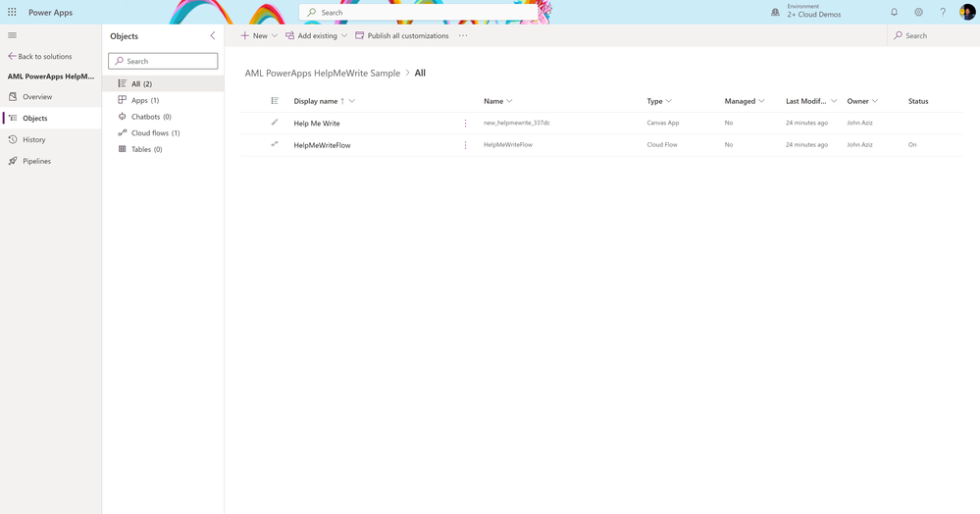Viewport: 980px width, 514px height.
Task: Click the pencil icon on the Help Me Write row
Action: tap(275, 123)
